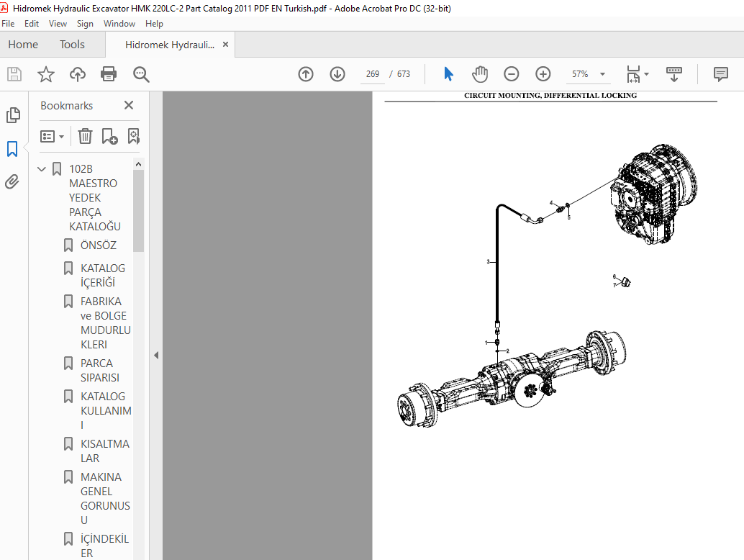The height and width of the screenshot is (560, 744).
Task: Click the fit page width icon
Action: (633, 74)
